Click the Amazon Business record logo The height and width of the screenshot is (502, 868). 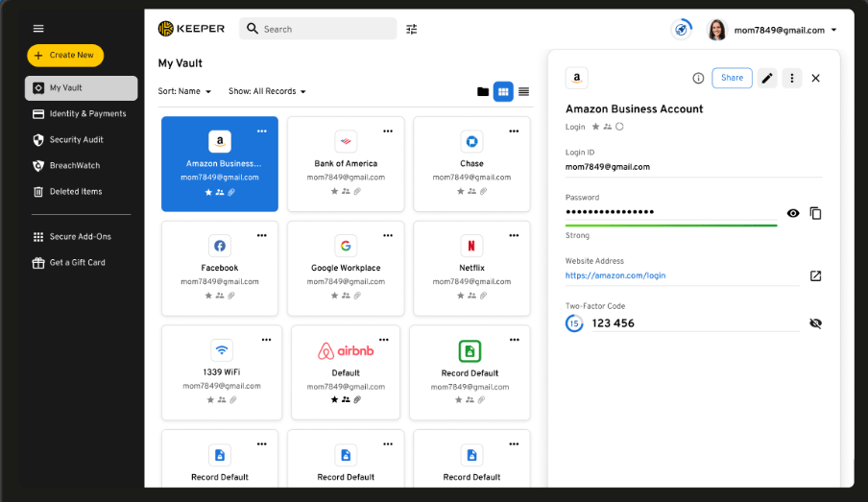(x=220, y=141)
